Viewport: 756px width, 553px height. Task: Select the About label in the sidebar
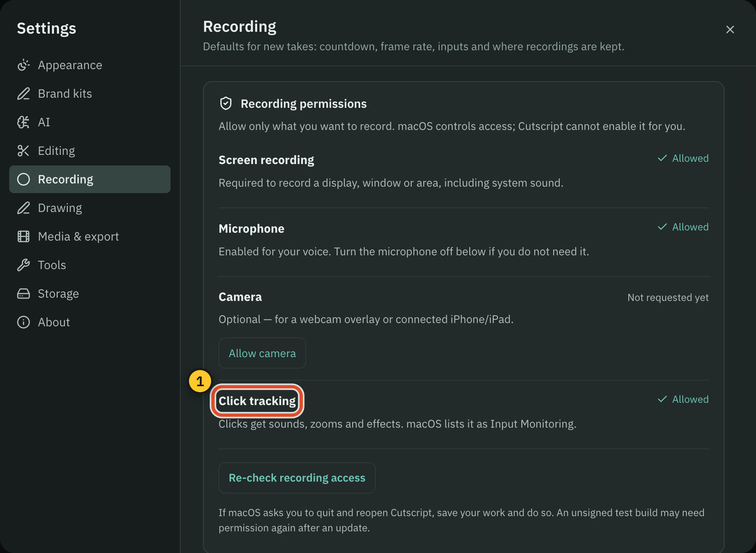(54, 322)
